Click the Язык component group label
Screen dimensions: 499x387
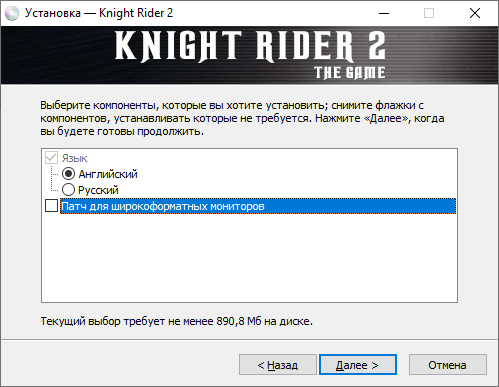pos(74,158)
